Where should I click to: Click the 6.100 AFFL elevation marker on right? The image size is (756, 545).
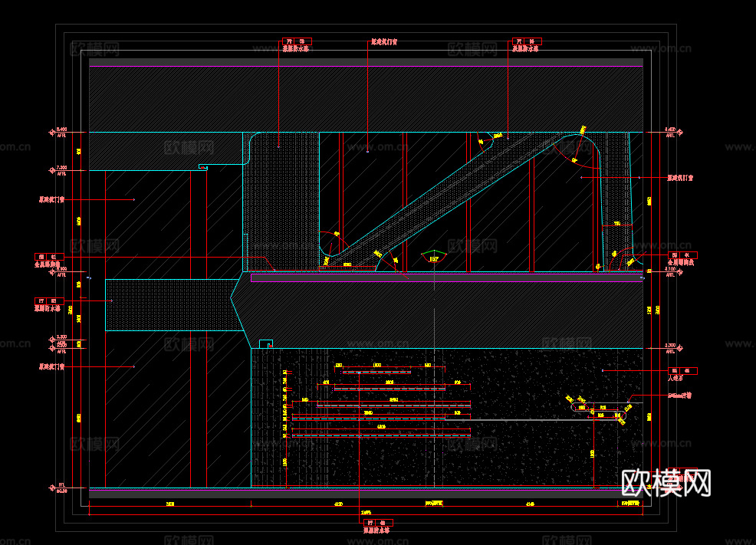tap(673, 272)
